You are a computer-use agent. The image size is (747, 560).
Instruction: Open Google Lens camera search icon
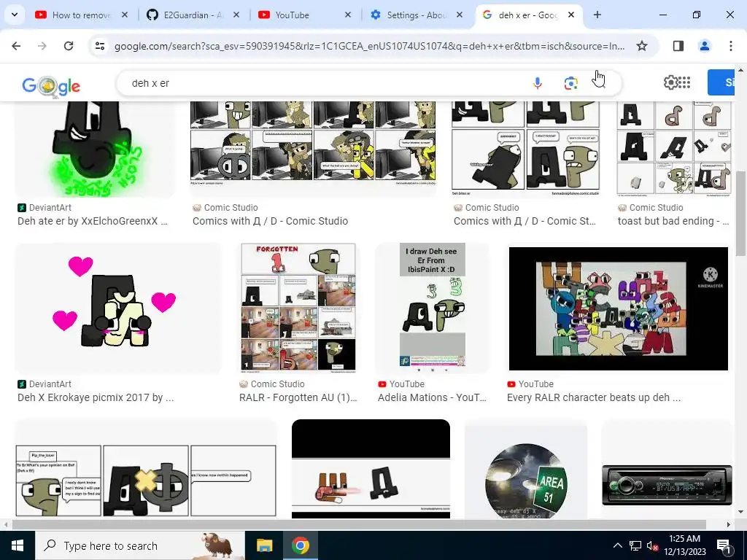570,83
